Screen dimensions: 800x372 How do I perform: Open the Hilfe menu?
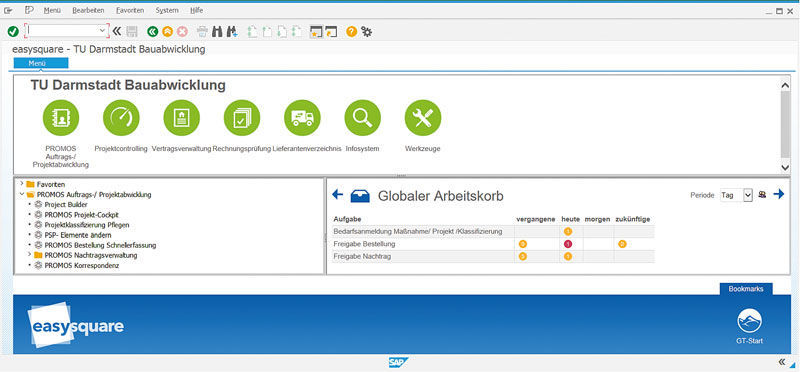(196, 10)
